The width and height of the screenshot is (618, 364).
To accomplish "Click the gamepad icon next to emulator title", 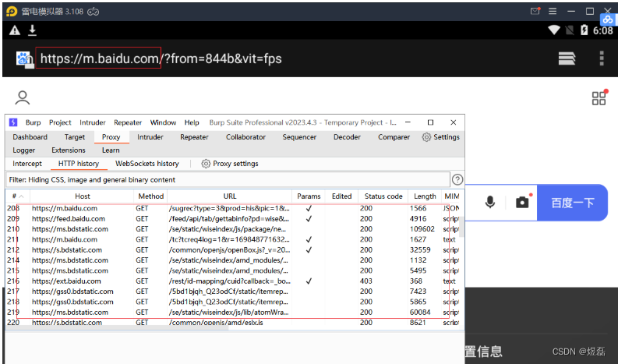I will click(x=93, y=12).
